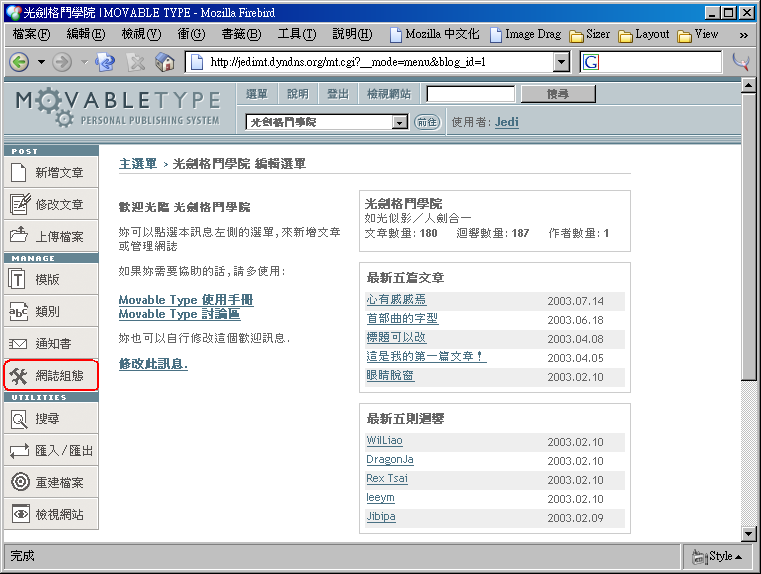Image resolution: width=761 pixels, height=574 pixels.
Task: Open 上傳檔案 in the sidebar
Action: point(51,236)
